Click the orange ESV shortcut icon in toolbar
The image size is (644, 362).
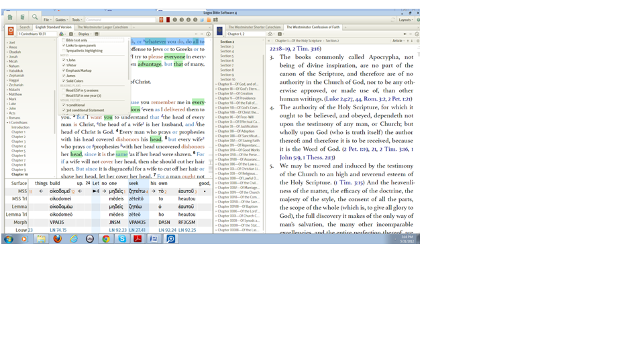[x=162, y=19]
